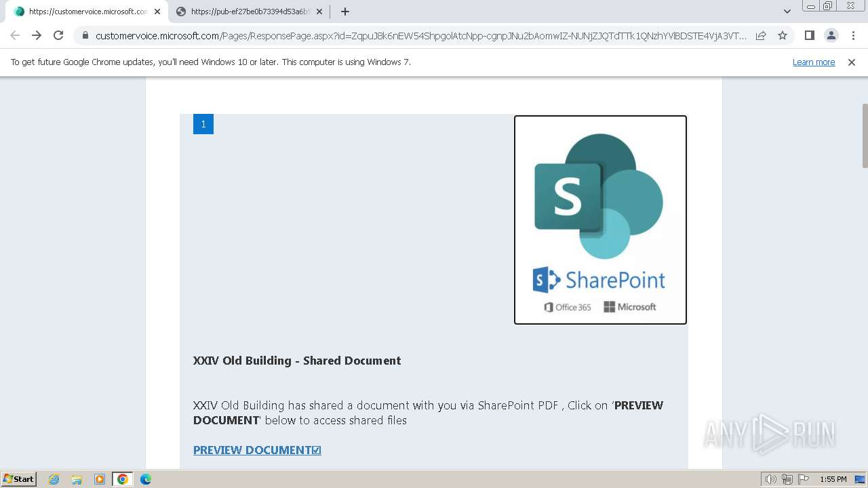This screenshot has height=488, width=868.
Task: Click the page vertical scrollbar thumb
Action: pos(865,136)
